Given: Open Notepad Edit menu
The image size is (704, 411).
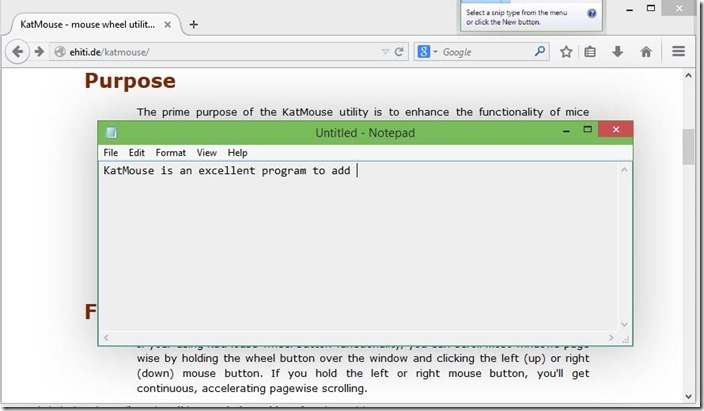Looking at the screenshot, I should click(x=136, y=153).
